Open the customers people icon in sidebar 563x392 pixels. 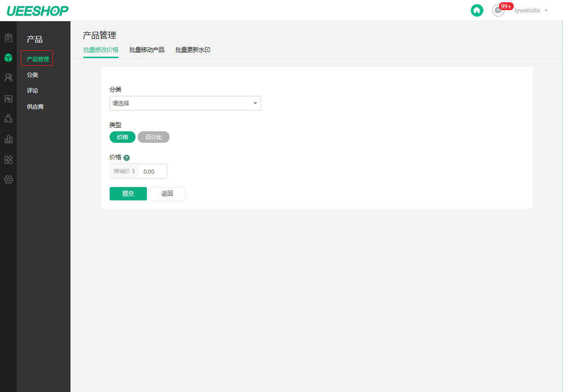coord(8,78)
